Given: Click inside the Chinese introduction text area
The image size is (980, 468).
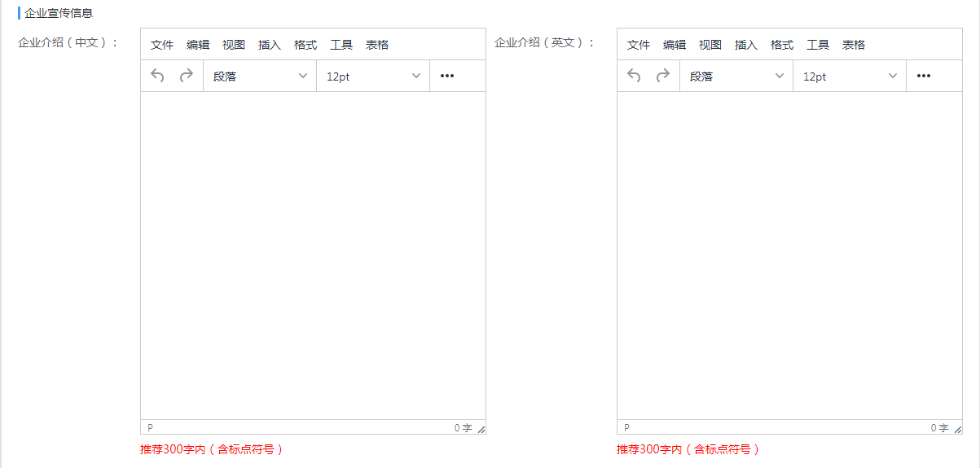Looking at the screenshot, I should pyautogui.click(x=313, y=255).
